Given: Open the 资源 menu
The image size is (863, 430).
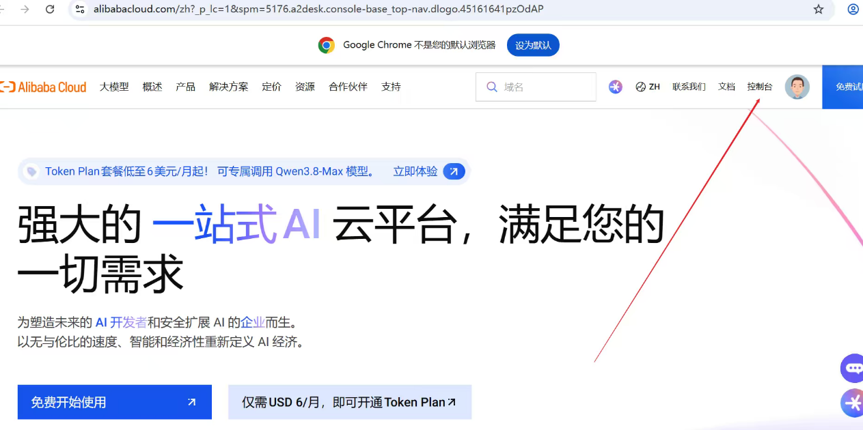Looking at the screenshot, I should 305,87.
